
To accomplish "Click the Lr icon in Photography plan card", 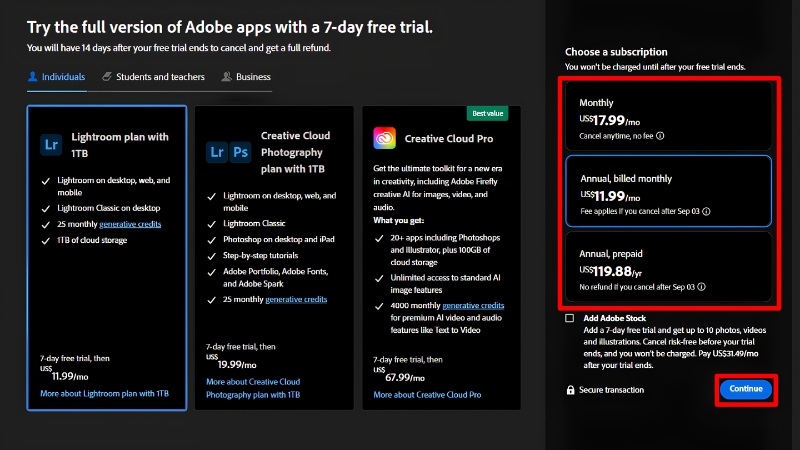I will coord(217,152).
